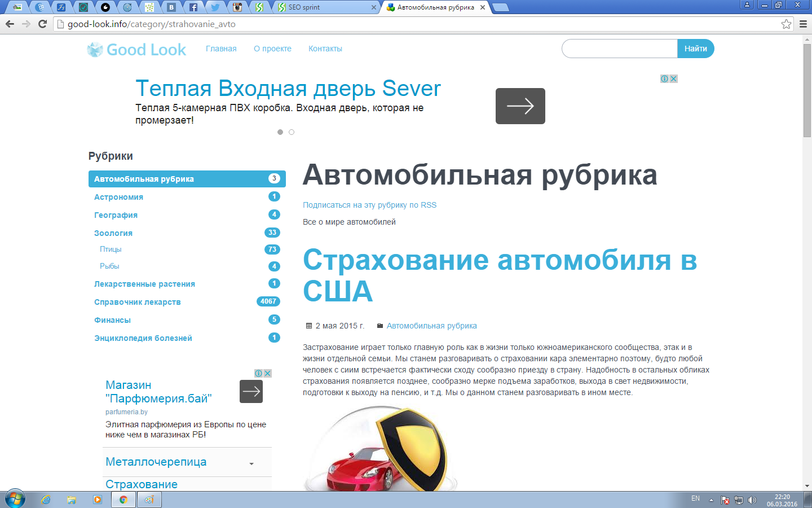Click the sidebar ad arrow button
812x508 pixels.
(251, 391)
